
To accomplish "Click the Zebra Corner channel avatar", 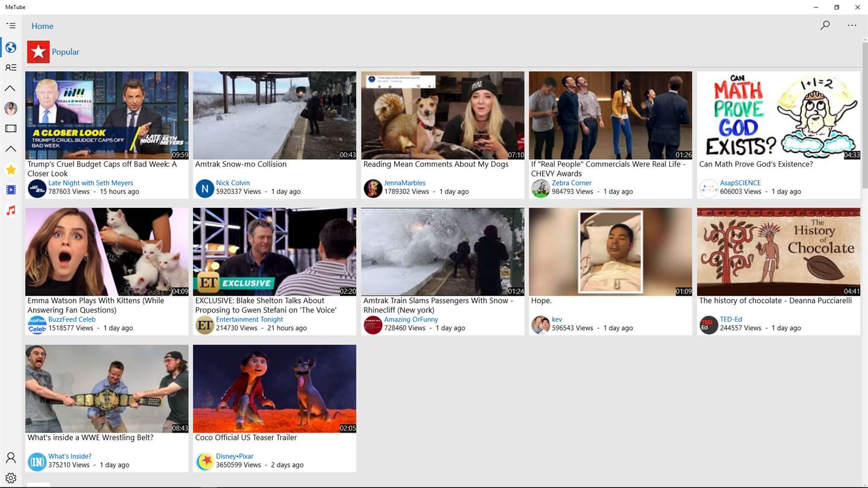I will 541,189.
